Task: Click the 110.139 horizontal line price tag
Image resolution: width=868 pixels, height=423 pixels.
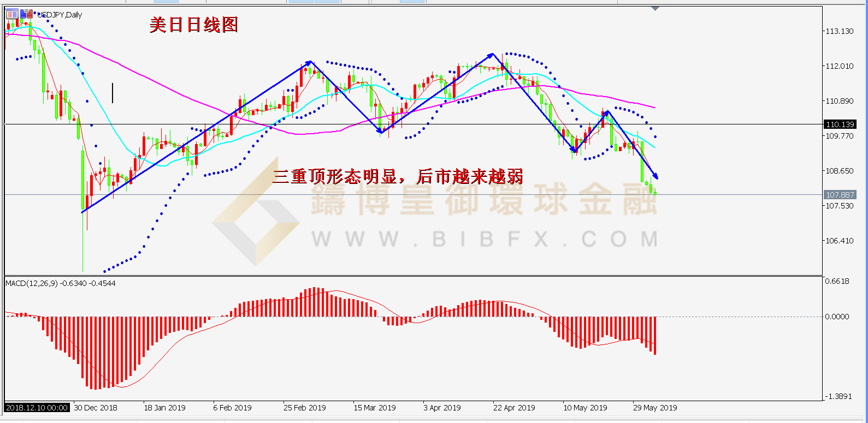Action: pyautogui.click(x=840, y=124)
